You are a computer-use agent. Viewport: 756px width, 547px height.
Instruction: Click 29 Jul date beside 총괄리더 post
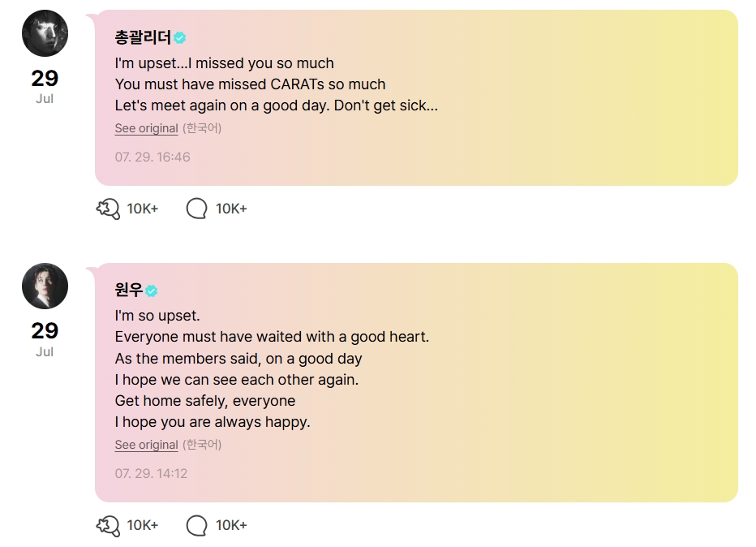45,86
